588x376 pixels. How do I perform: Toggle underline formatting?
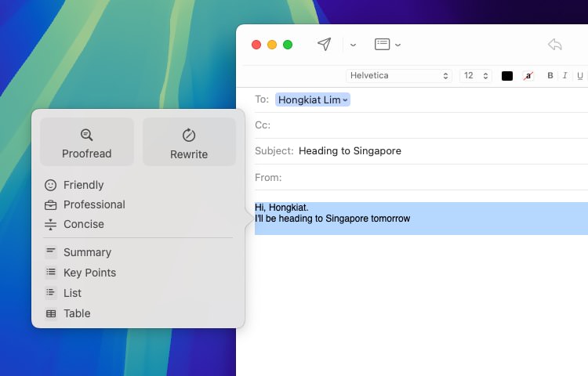[579, 76]
